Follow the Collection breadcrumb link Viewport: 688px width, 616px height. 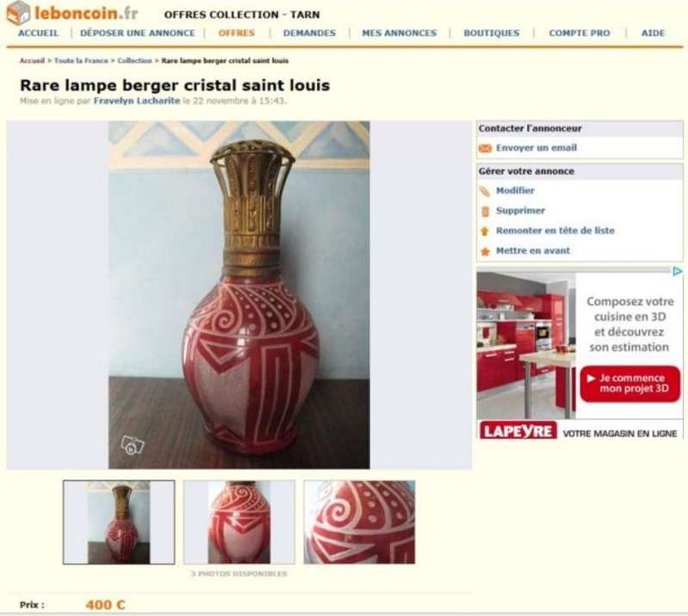pos(135,60)
